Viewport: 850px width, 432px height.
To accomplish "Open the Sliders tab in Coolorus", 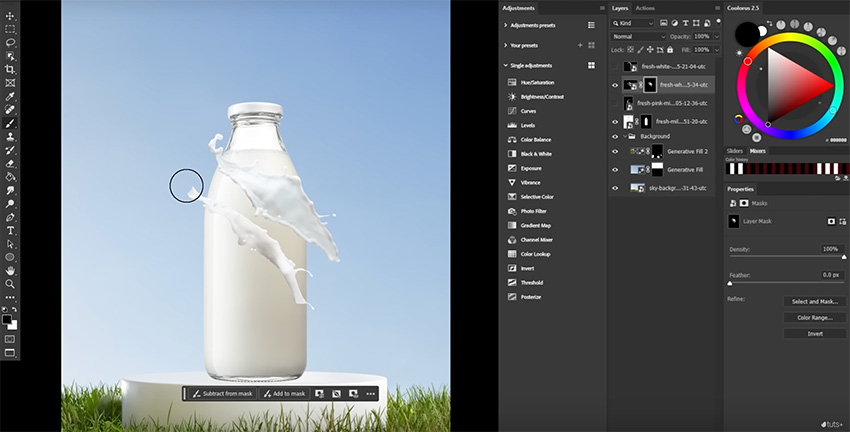I will click(735, 151).
